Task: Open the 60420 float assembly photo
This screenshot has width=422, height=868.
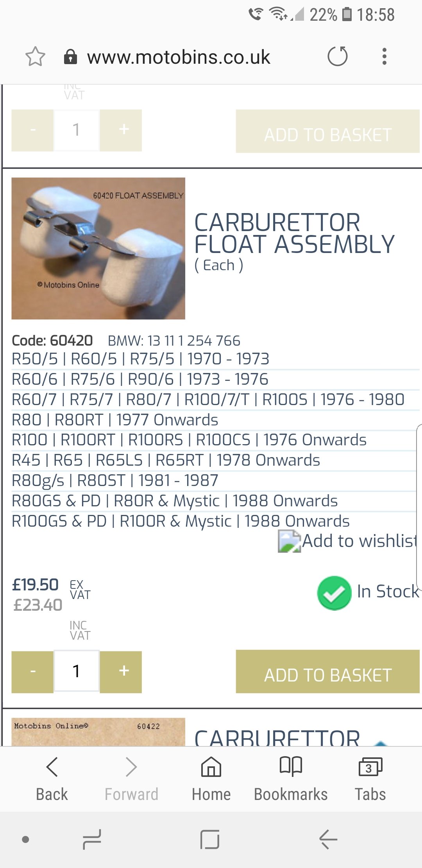Action: 98,249
